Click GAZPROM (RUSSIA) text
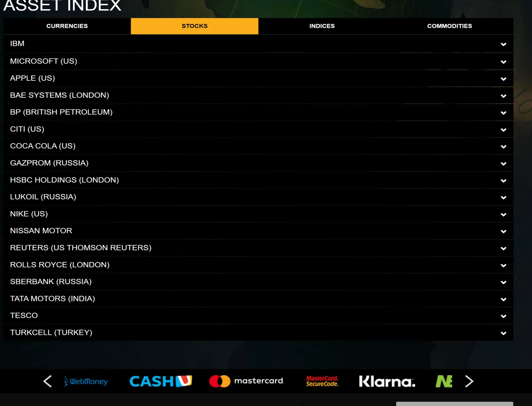This screenshot has width=532, height=406. (x=49, y=163)
